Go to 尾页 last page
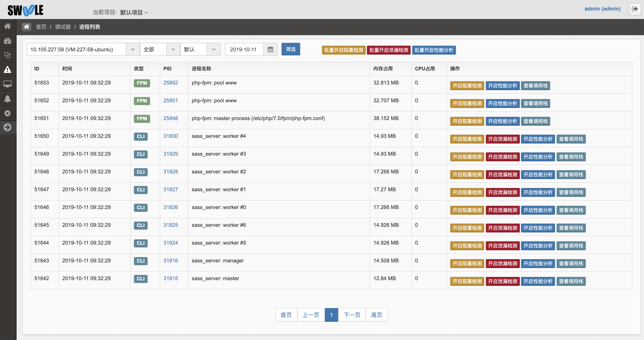This screenshot has width=644, height=340. (376, 315)
